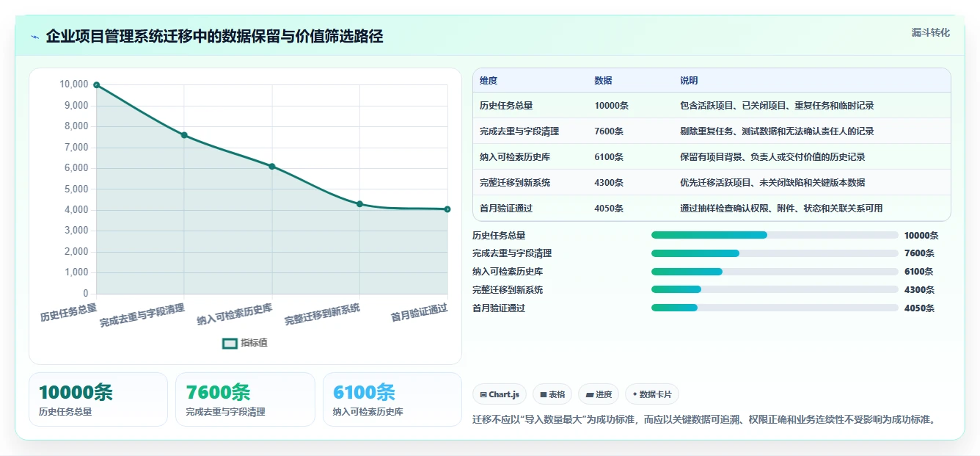This screenshot has height=456, width=980.
Task: Click table value 4050条
Action: (x=609, y=209)
